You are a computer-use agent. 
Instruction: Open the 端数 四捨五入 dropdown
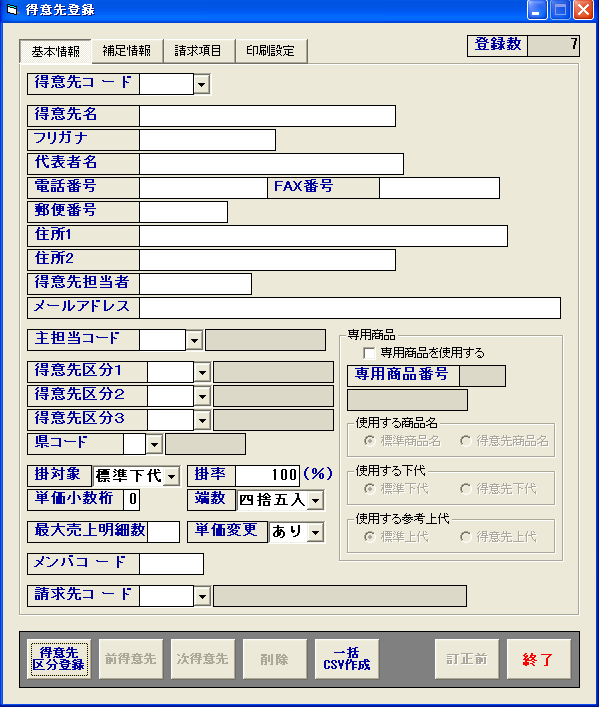coord(316,500)
